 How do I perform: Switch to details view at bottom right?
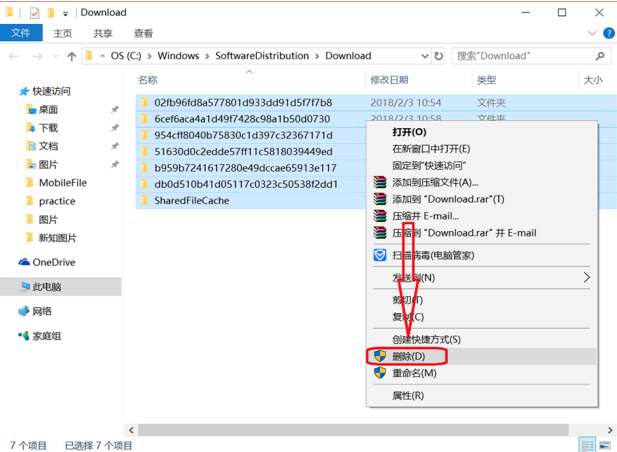click(x=588, y=445)
